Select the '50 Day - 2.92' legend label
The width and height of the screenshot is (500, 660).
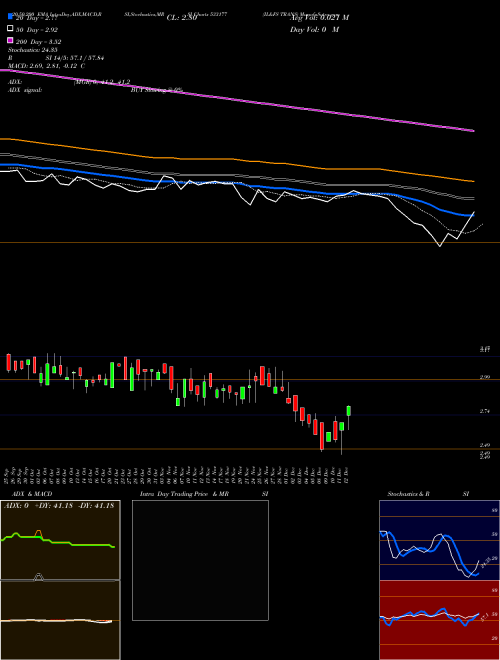[x=37, y=30]
